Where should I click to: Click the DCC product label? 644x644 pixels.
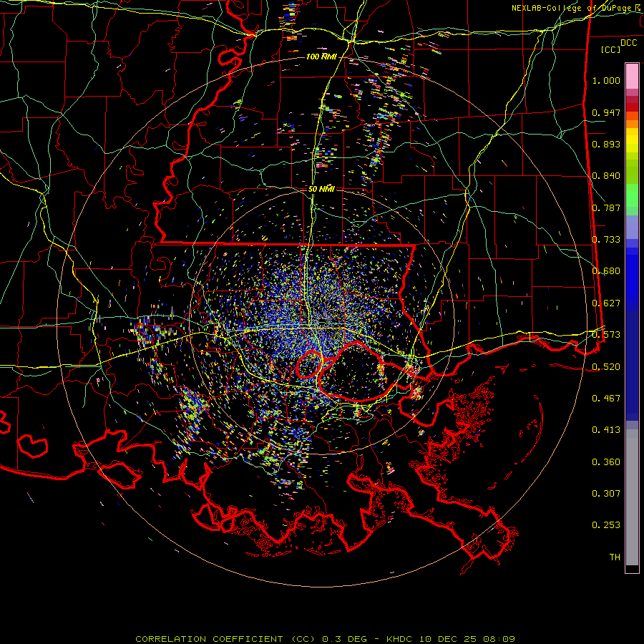(x=628, y=43)
